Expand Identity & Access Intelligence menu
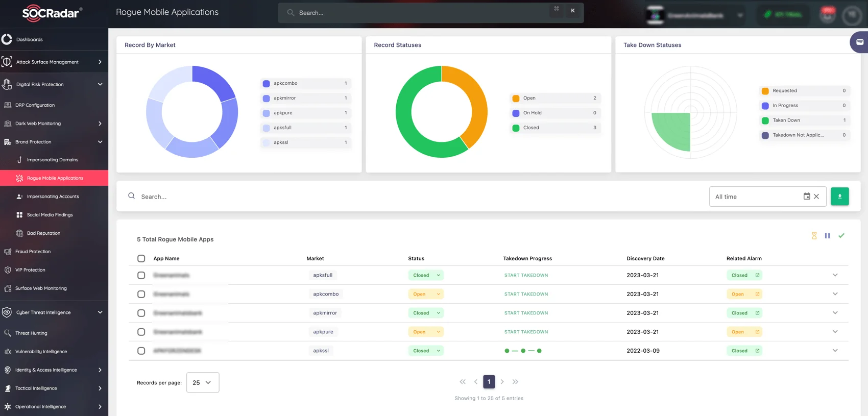 (100, 370)
